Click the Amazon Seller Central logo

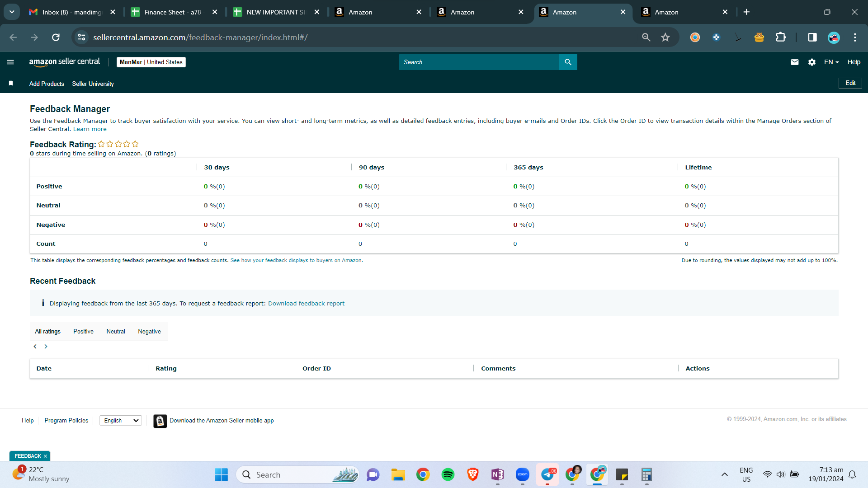point(65,62)
